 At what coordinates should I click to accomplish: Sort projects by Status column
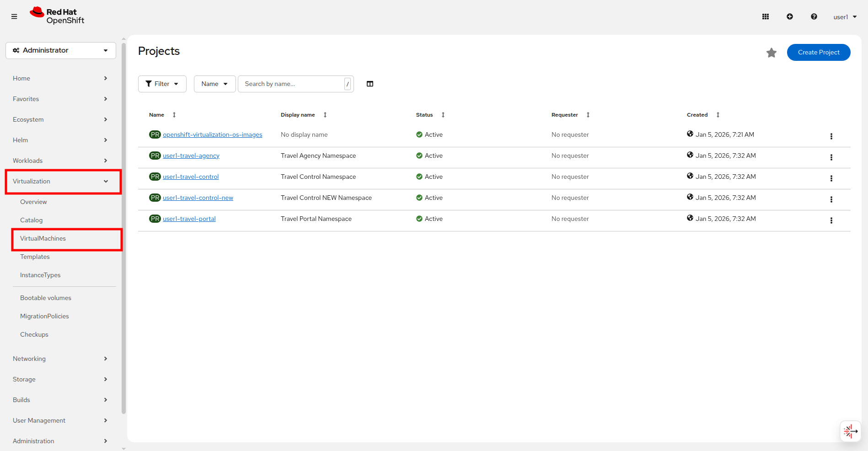(424, 115)
